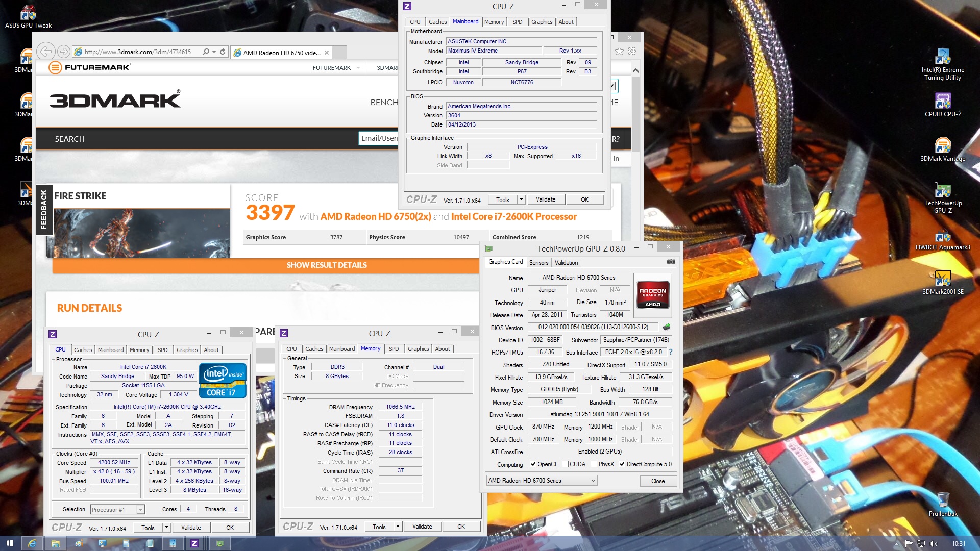This screenshot has width=980, height=551.
Task: Expand the GPU selector dropdown in GPU-Z
Action: point(593,481)
